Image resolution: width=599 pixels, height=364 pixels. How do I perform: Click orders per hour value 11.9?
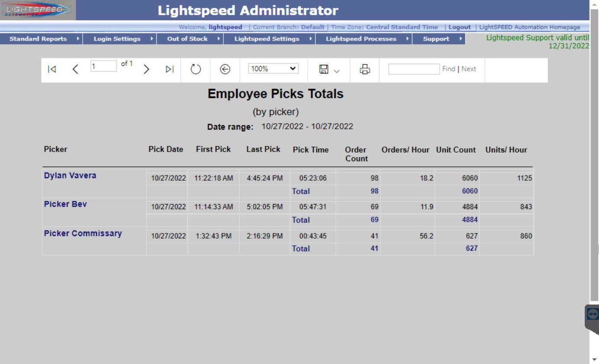point(427,207)
